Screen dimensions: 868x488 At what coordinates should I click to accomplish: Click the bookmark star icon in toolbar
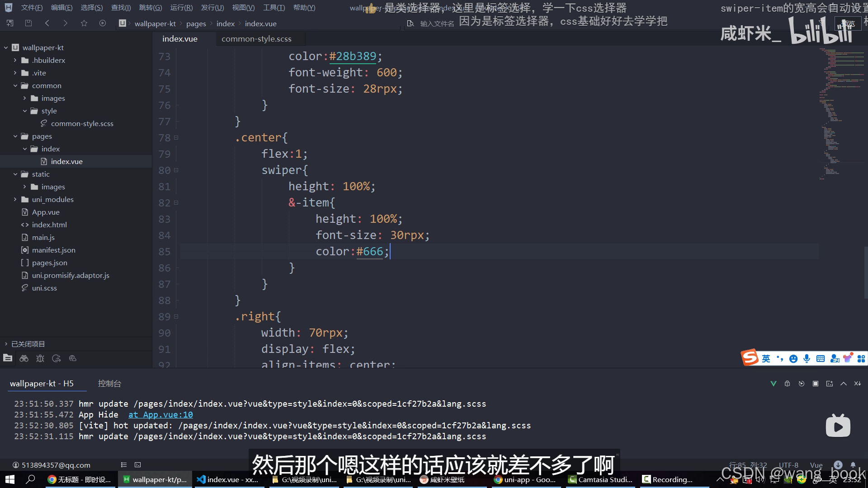[x=84, y=23]
